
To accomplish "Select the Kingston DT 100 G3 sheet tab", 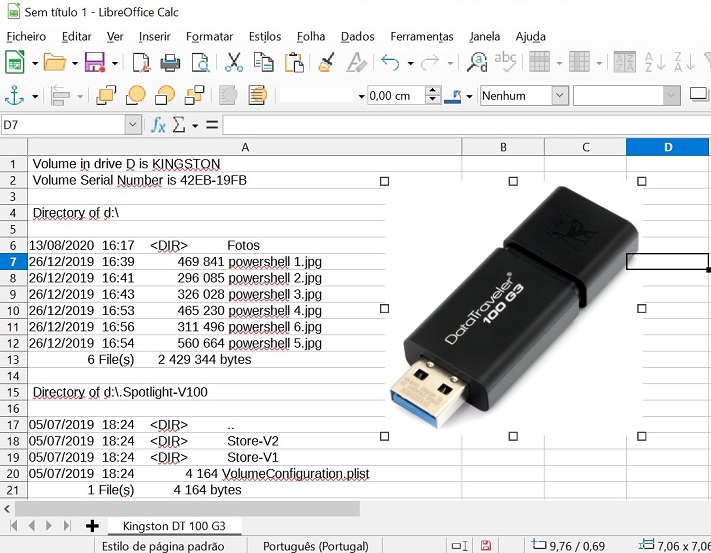I will tap(174, 526).
